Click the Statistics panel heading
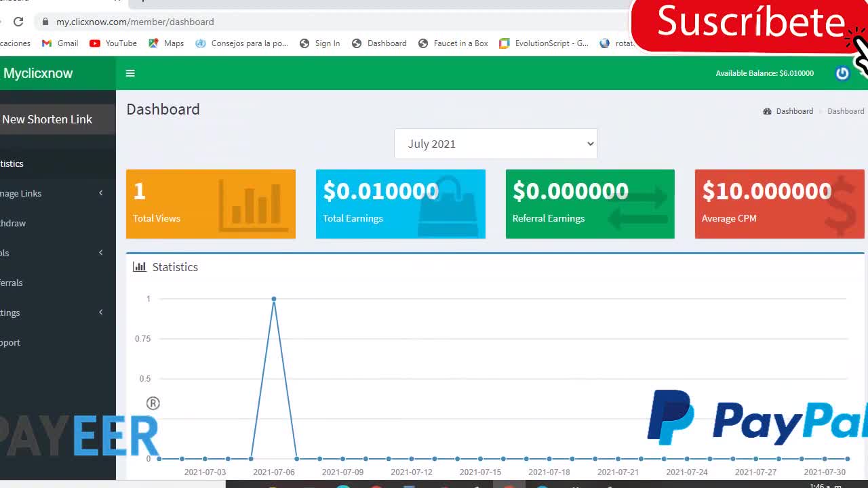 (175, 267)
